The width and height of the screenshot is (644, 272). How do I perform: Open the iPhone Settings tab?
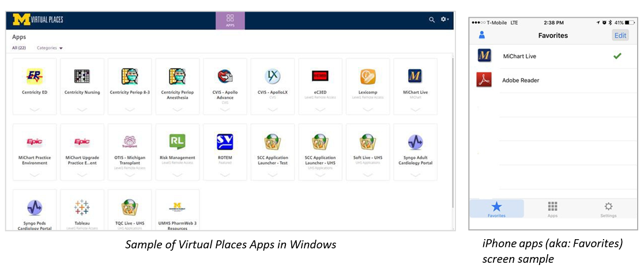click(x=608, y=209)
